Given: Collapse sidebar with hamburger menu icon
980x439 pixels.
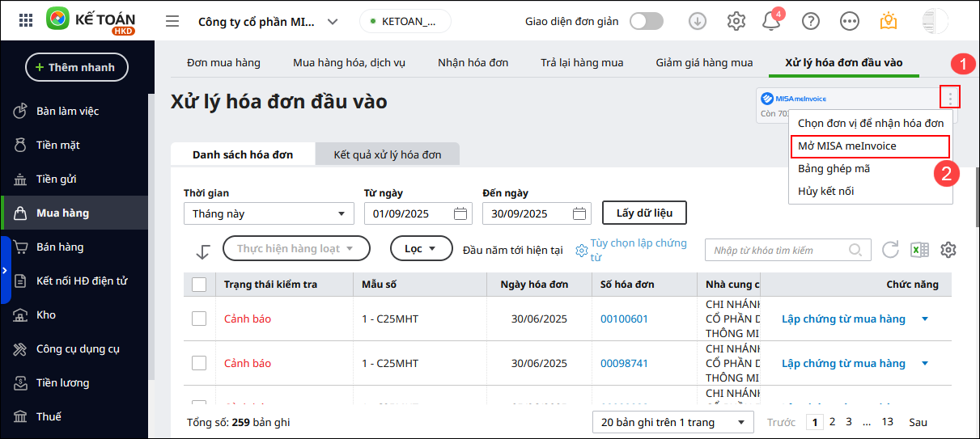Looking at the screenshot, I should (x=172, y=21).
